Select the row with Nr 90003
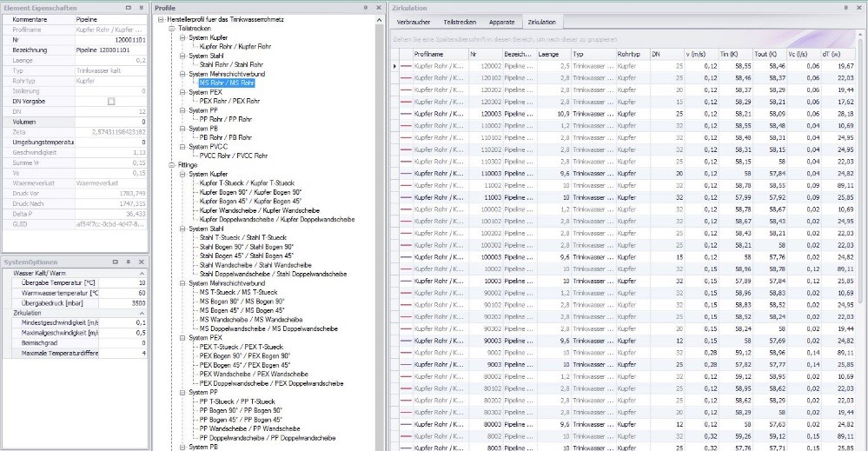This screenshot has height=451, width=868. coord(623,341)
